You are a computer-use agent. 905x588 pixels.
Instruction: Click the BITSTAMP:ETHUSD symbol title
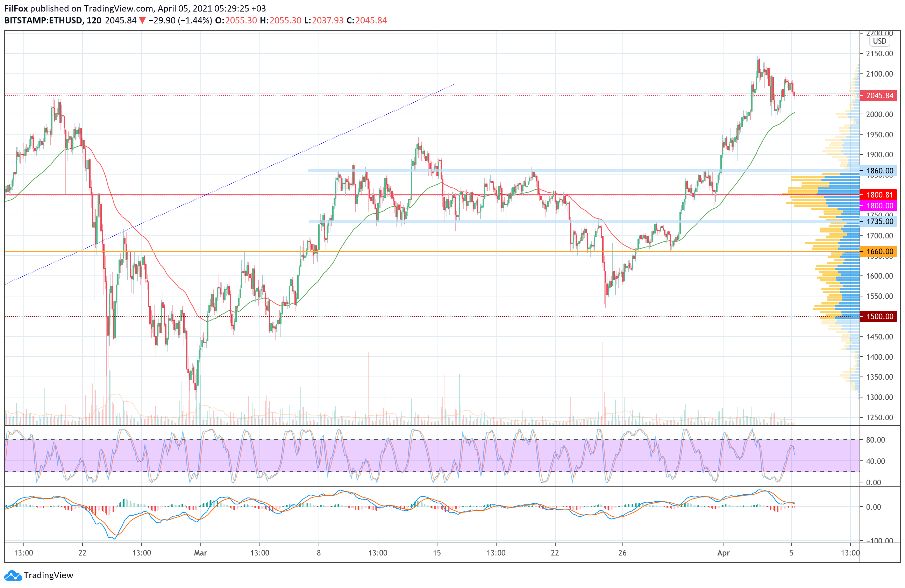pyautogui.click(x=44, y=21)
